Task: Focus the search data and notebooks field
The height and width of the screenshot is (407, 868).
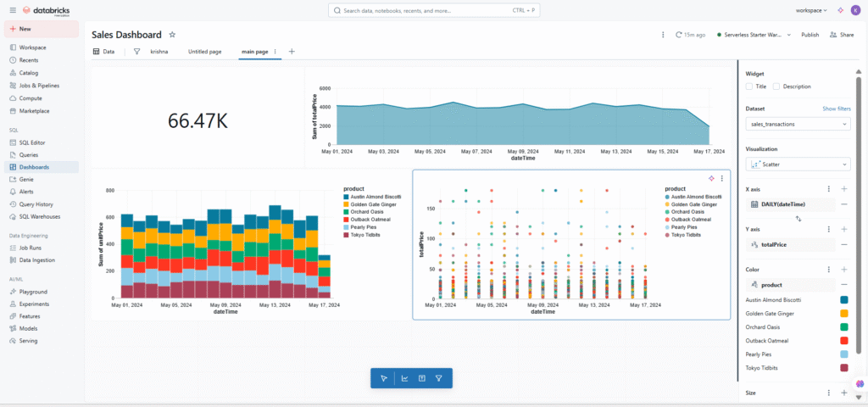Action: pyautogui.click(x=432, y=10)
